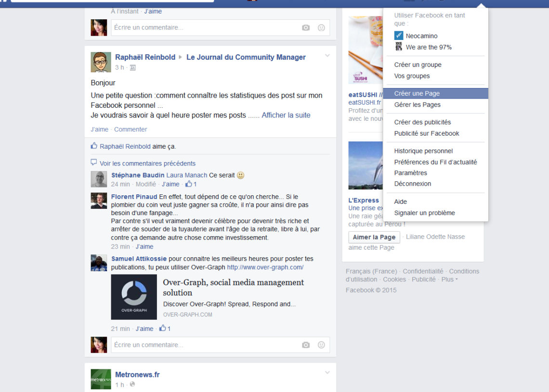Choose Déconnexion from the account menu
549x392 pixels.
(412, 183)
